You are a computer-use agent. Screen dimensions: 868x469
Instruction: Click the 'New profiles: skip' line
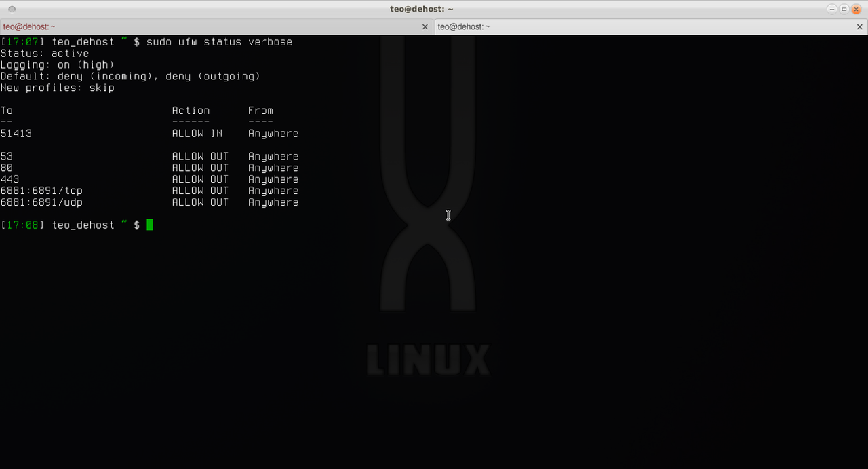pos(57,88)
